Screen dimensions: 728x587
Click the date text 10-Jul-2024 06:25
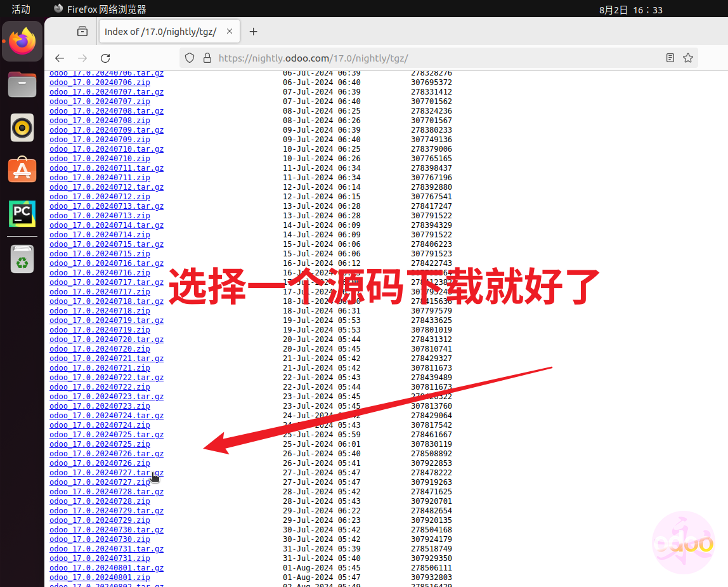coord(322,149)
